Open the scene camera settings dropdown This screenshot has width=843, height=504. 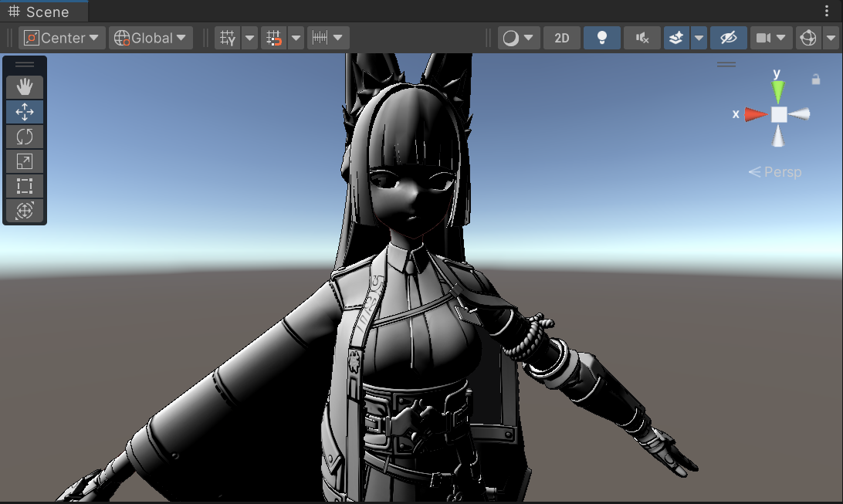point(772,38)
